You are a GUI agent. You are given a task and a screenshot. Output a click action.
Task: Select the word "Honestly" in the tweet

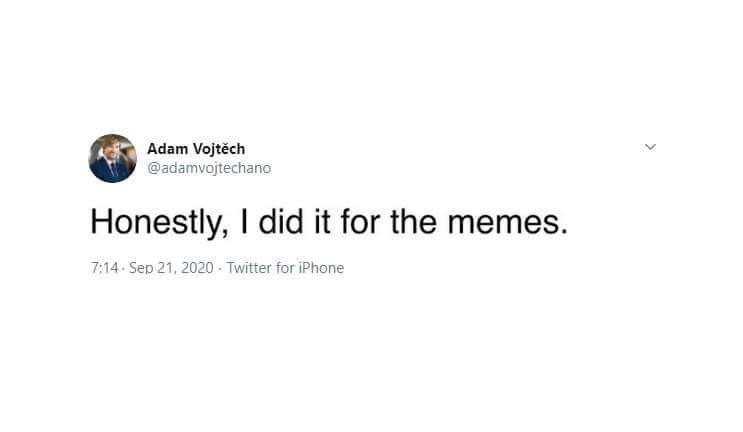click(x=155, y=223)
